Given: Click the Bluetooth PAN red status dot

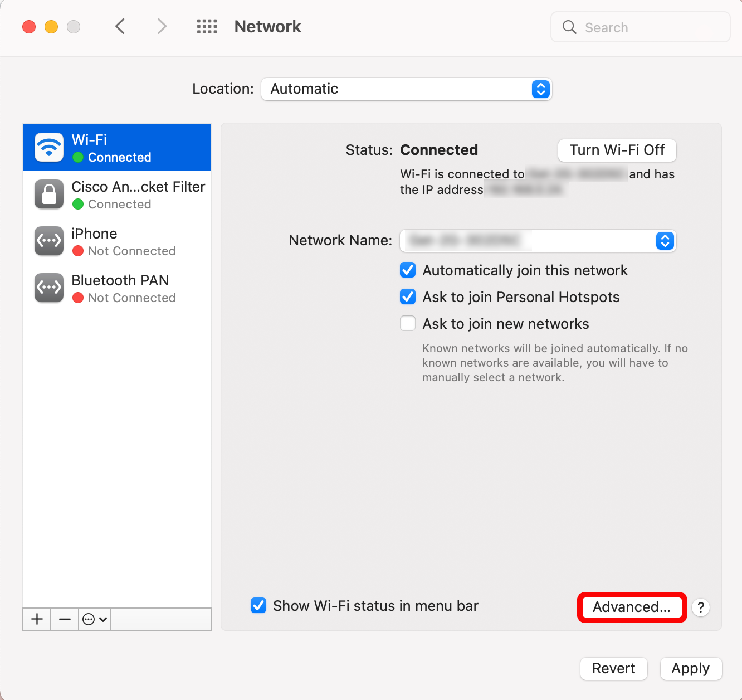Looking at the screenshot, I should [78, 298].
